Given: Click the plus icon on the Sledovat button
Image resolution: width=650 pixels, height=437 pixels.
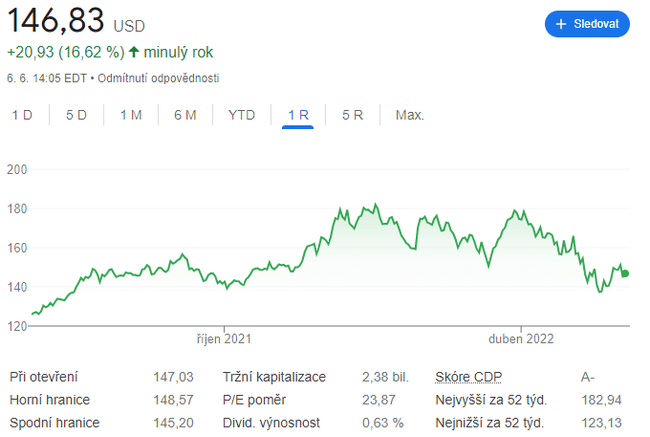Looking at the screenshot, I should pyautogui.click(x=561, y=24).
